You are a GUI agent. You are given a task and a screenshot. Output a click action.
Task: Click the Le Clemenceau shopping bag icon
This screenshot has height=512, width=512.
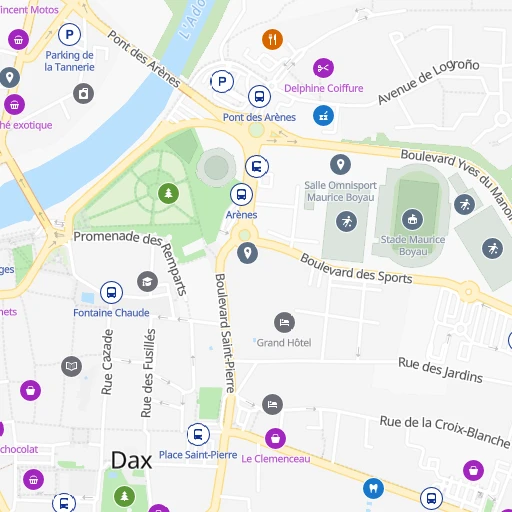coord(275,438)
